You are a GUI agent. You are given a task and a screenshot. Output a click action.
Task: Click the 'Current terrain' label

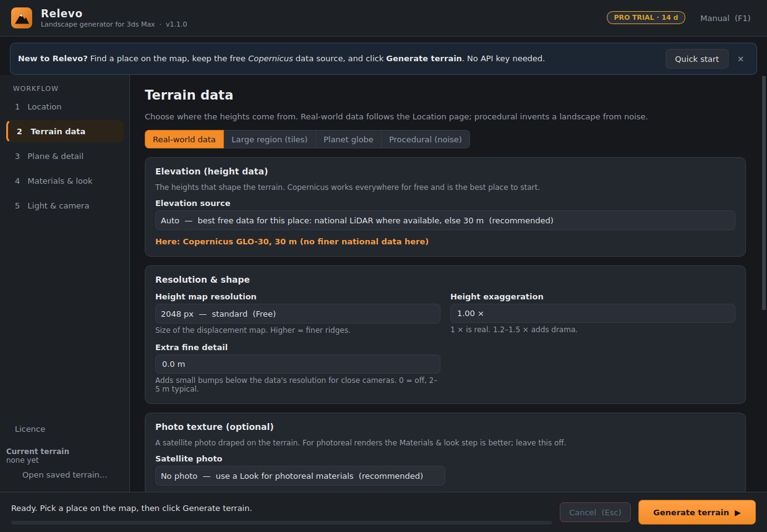point(38,451)
